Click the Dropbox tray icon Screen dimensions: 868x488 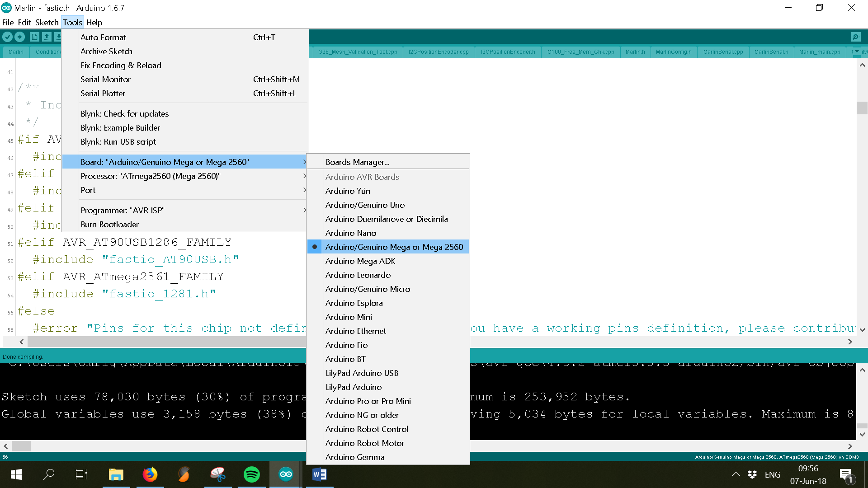pos(752,474)
